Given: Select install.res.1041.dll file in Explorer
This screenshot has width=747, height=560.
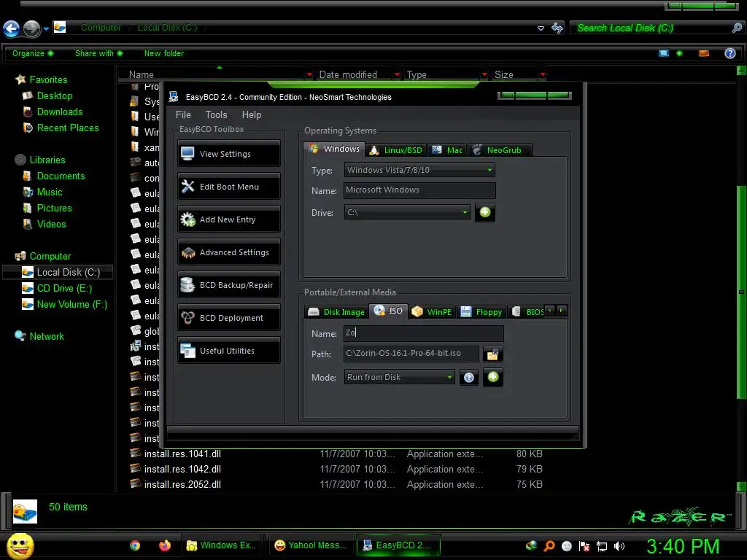Looking at the screenshot, I should click(x=182, y=454).
